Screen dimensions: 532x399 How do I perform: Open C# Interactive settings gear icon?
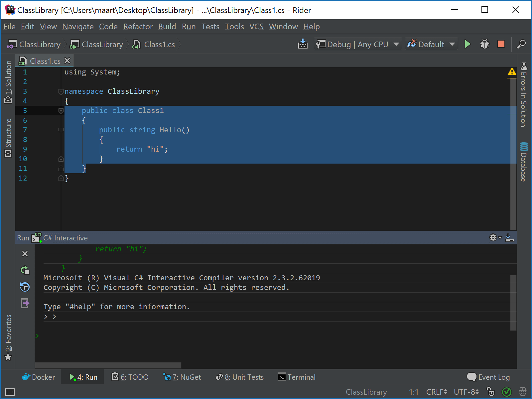pyautogui.click(x=493, y=237)
